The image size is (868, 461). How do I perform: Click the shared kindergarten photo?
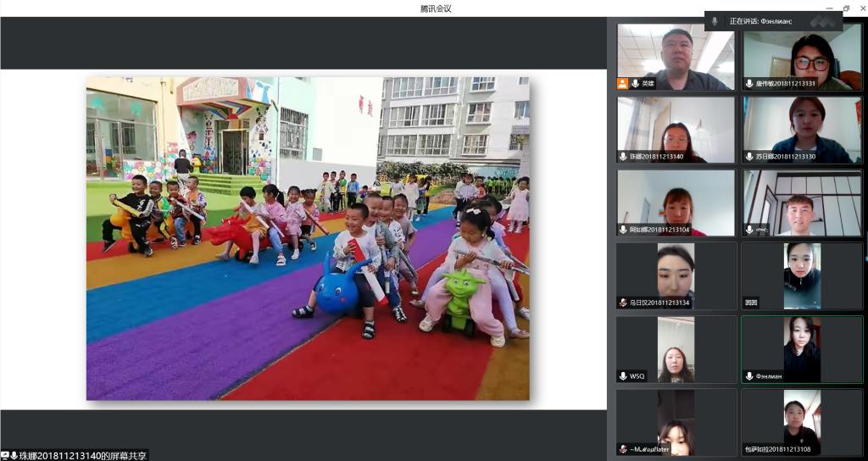(308, 238)
